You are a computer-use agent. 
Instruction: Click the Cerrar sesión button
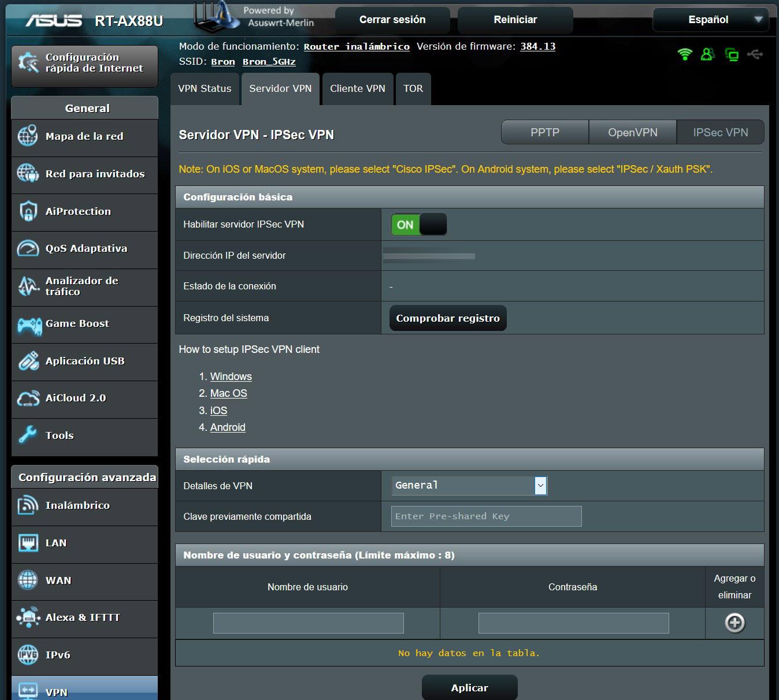pos(392,20)
